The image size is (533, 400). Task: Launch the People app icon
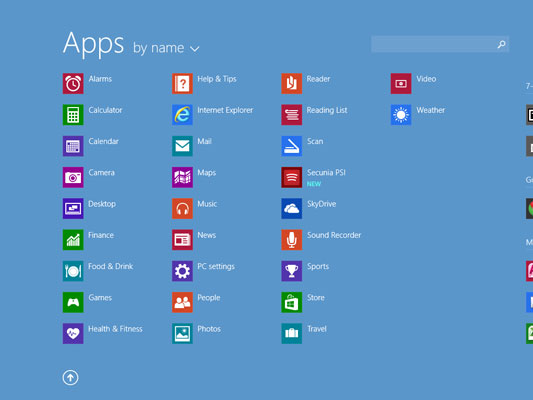183,302
